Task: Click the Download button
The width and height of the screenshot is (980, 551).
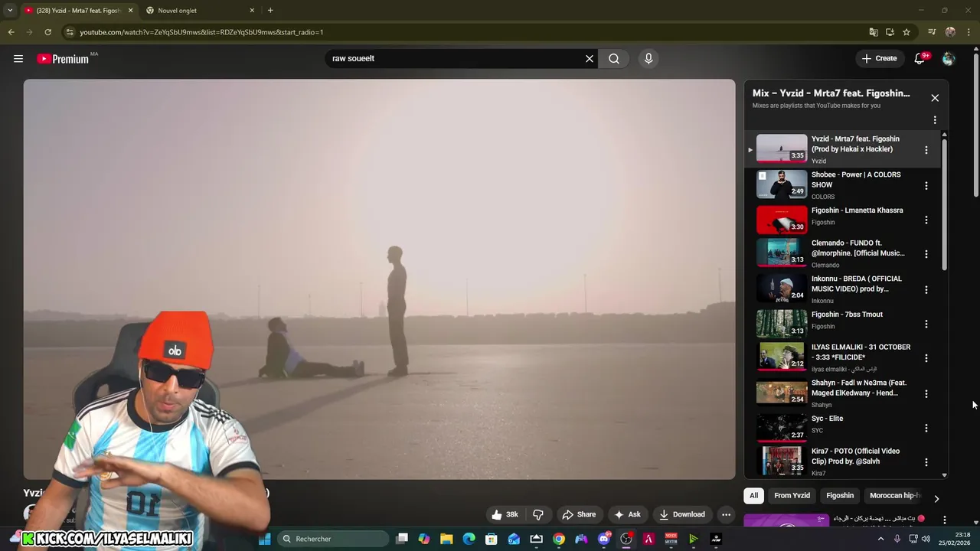Action: point(681,514)
